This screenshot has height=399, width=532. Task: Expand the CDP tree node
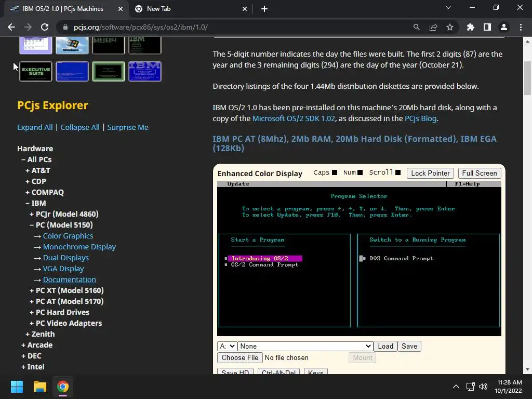point(36,181)
